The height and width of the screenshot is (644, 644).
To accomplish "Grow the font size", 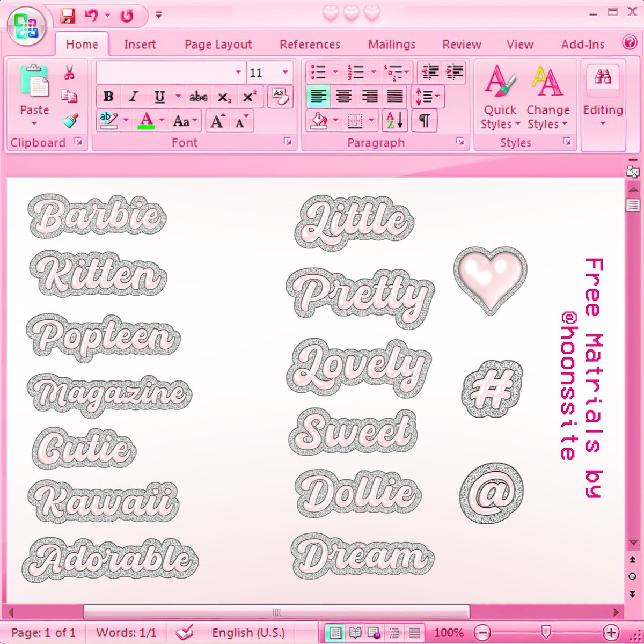I will 218,121.
